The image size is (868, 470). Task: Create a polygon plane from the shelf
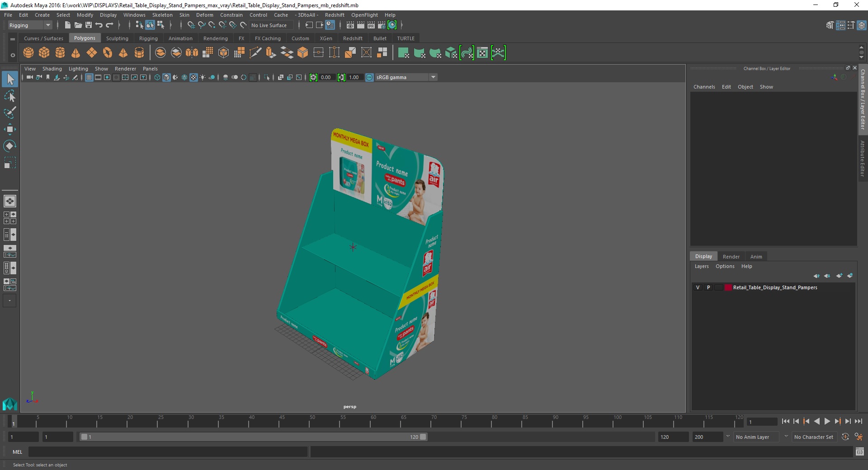(92, 53)
